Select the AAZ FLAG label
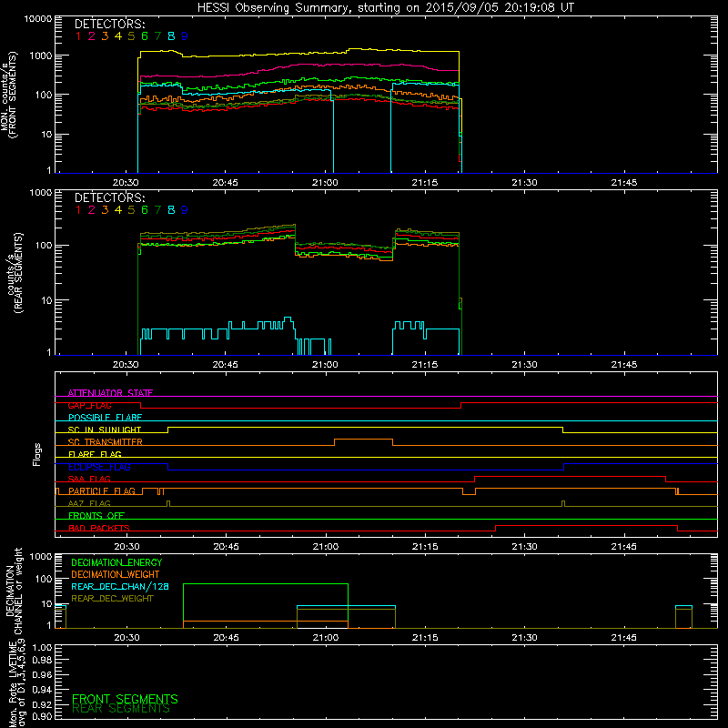Screen dimensions: 728x728 click(89, 503)
